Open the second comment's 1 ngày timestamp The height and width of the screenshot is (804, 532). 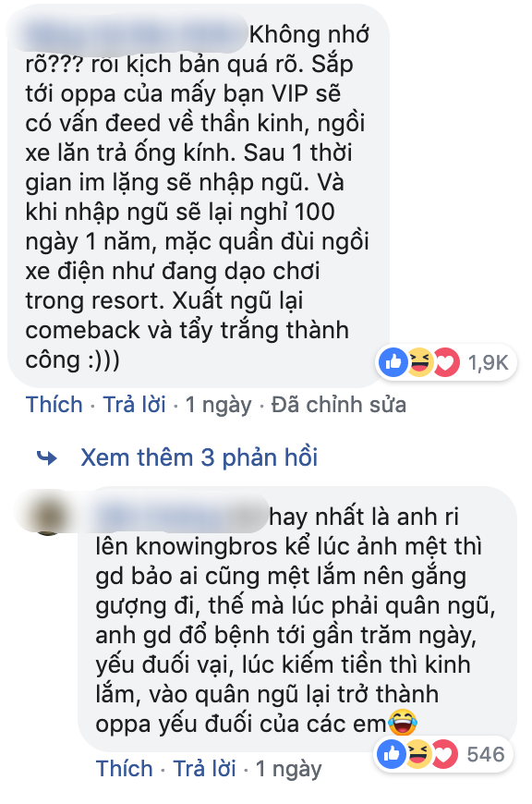click(x=289, y=769)
